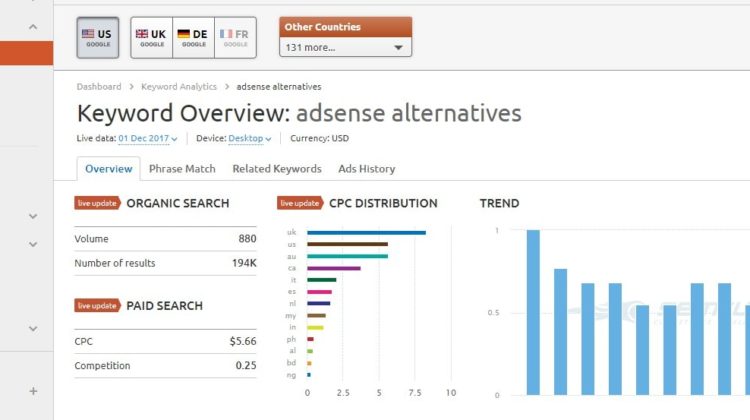This screenshot has height=420, width=750.
Task: Select the Overview tab
Action: click(x=109, y=169)
